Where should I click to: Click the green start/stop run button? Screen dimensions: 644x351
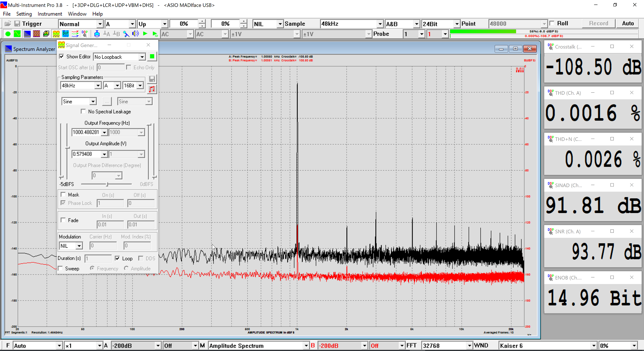[8, 34]
